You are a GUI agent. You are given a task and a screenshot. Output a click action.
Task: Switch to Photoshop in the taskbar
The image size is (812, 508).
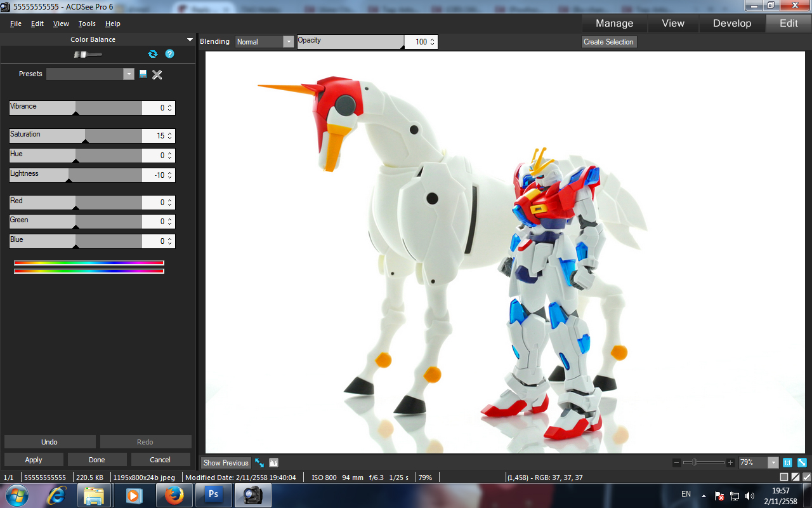point(213,495)
